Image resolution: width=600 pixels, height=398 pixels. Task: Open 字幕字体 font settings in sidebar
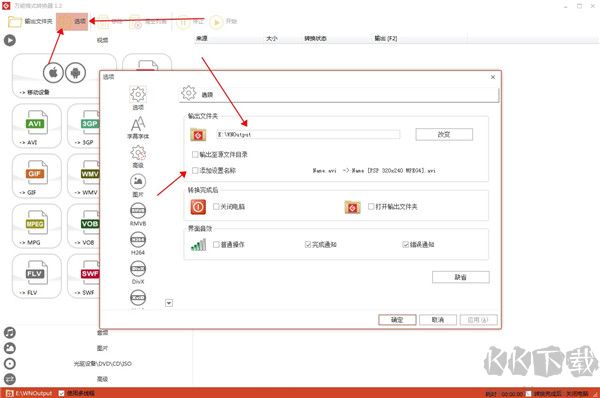point(138,127)
